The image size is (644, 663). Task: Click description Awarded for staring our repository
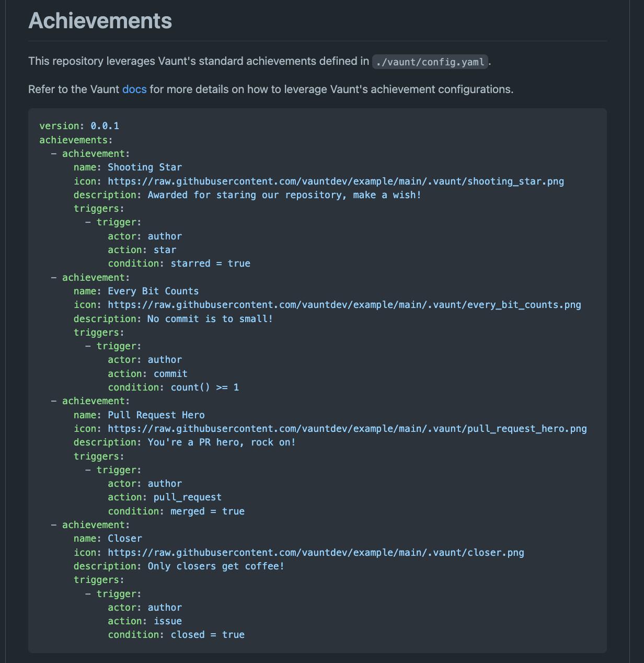(x=247, y=195)
